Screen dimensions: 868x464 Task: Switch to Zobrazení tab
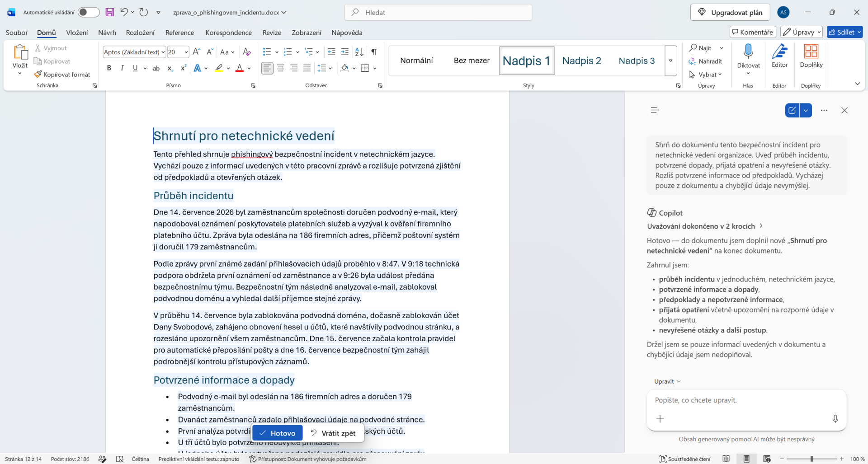307,33
